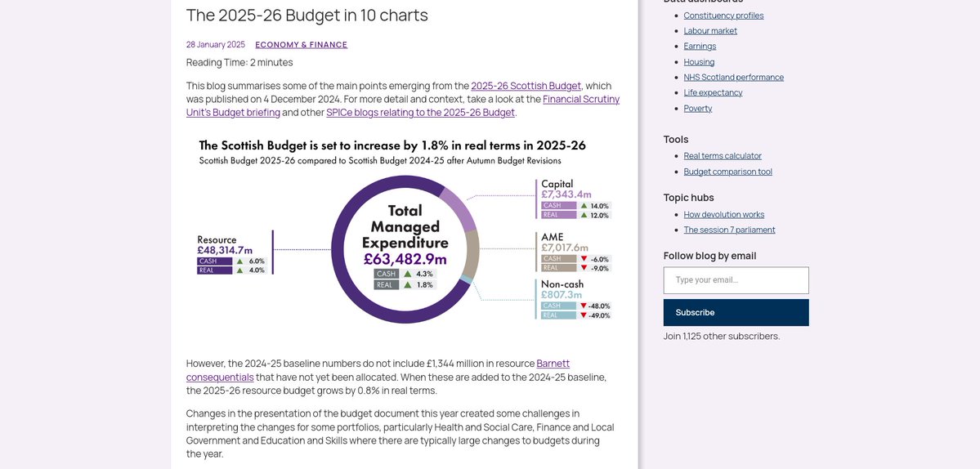Open the Housing dashboard link
This screenshot has height=469, width=980.
click(699, 62)
